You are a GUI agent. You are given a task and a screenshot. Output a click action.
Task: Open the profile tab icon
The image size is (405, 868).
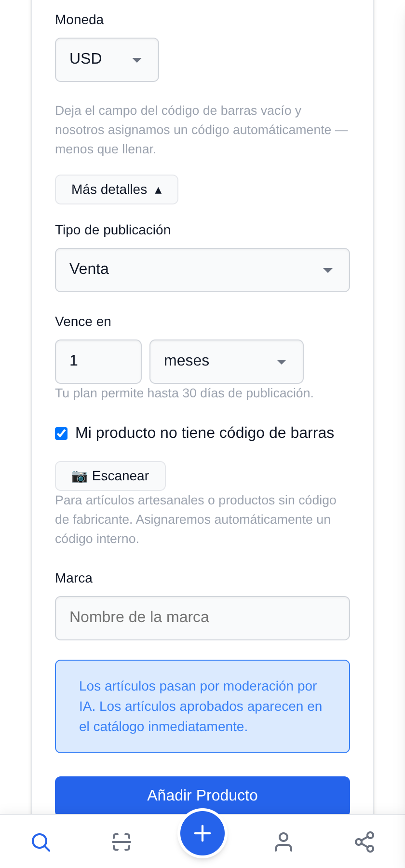coord(283,842)
